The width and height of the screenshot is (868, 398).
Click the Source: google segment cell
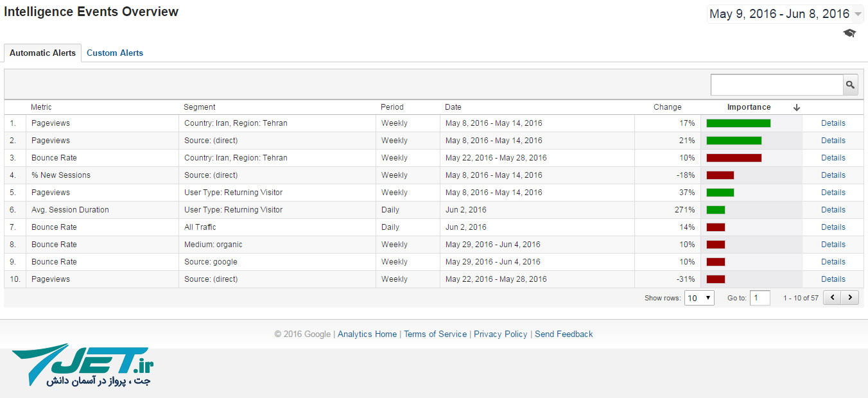point(211,262)
